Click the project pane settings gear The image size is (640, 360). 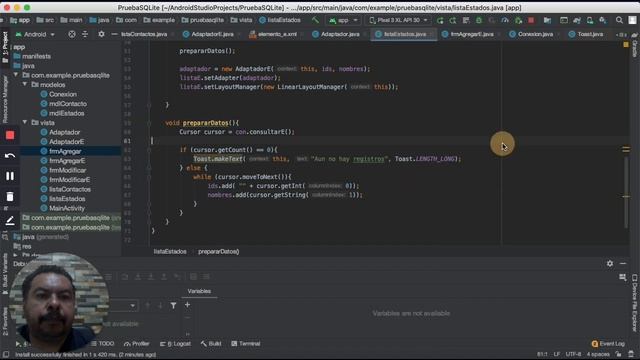point(101,34)
